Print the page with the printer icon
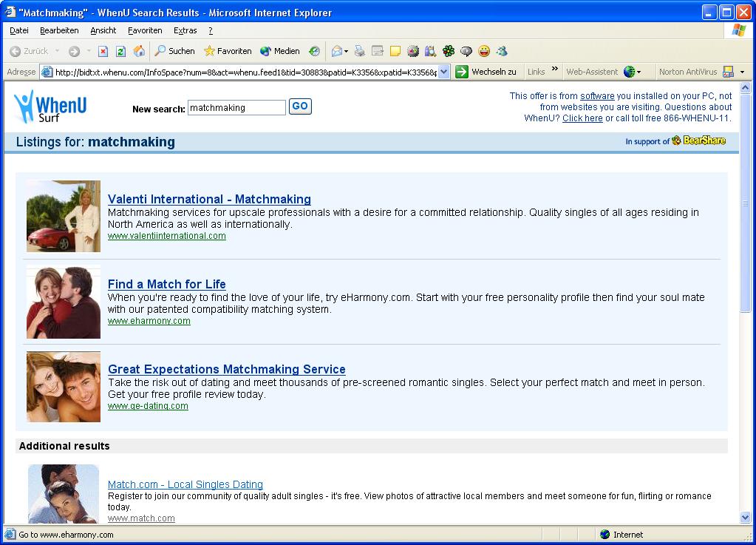Image resolution: width=756 pixels, height=545 pixels. (360, 51)
